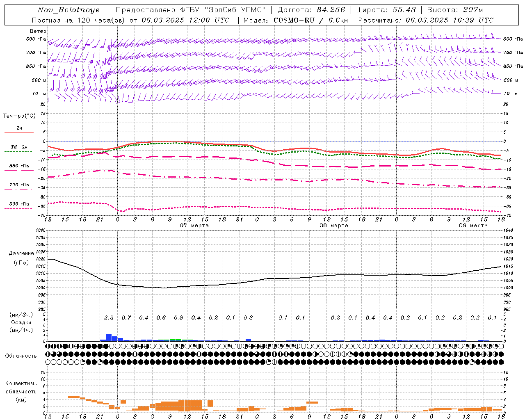Click the Рассчитано: 06.03.2025 16:39 UTC text
This screenshot has height=420, width=525.
pyautogui.click(x=426, y=20)
